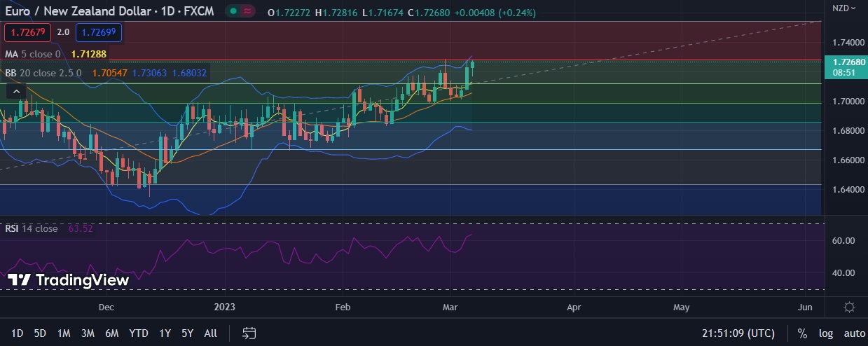Click the TradingView logo
Image resolution: width=868 pixels, height=346 pixels.
click(69, 280)
